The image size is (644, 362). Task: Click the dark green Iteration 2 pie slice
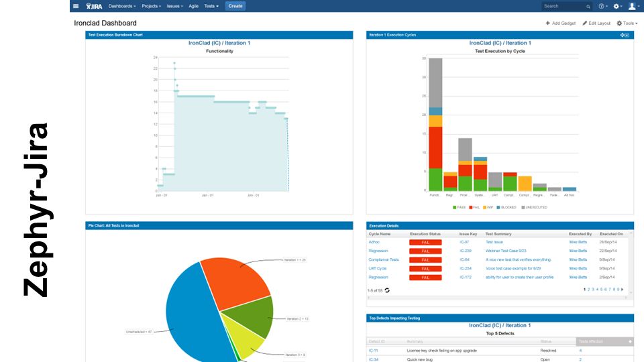[x=253, y=316]
